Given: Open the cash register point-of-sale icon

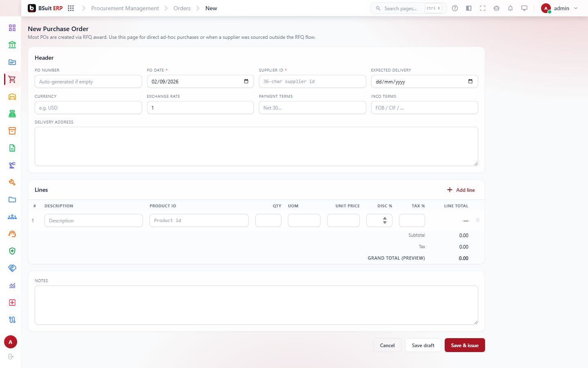Looking at the screenshot, I should click(12, 114).
